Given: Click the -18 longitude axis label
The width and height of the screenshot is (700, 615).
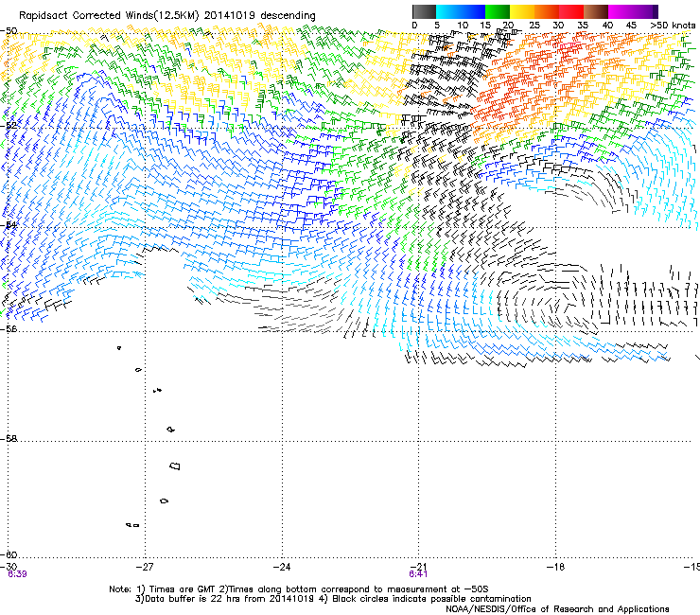Looking at the screenshot, I should click(x=556, y=567).
